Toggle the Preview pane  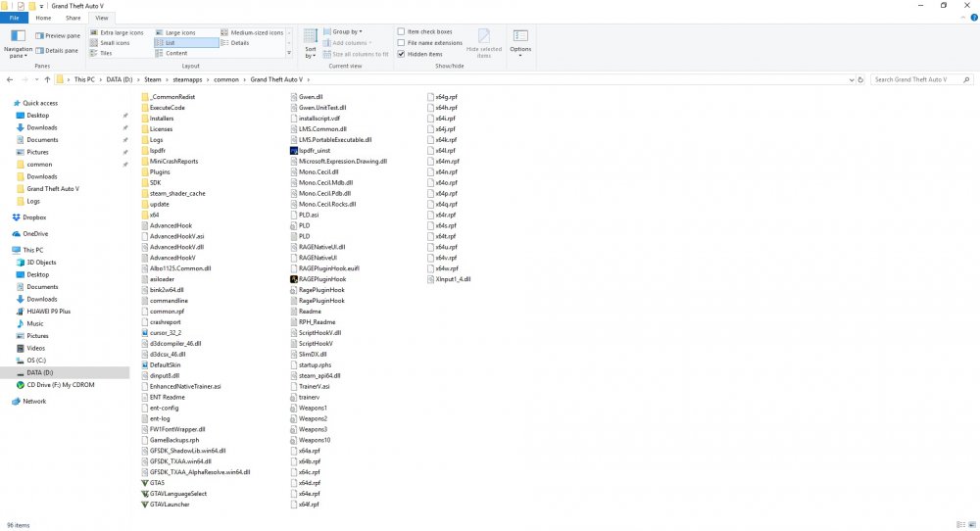point(58,35)
